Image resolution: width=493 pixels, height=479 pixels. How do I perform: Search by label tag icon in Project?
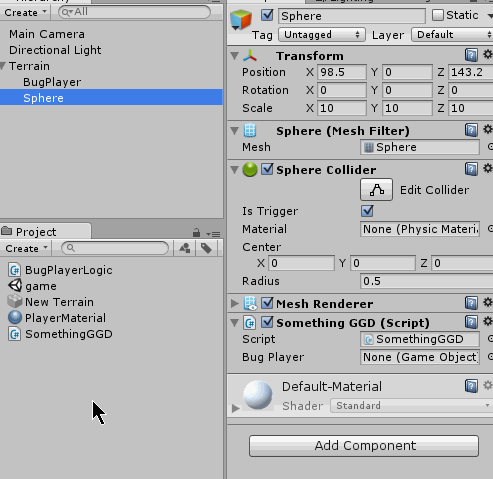[x=206, y=248]
